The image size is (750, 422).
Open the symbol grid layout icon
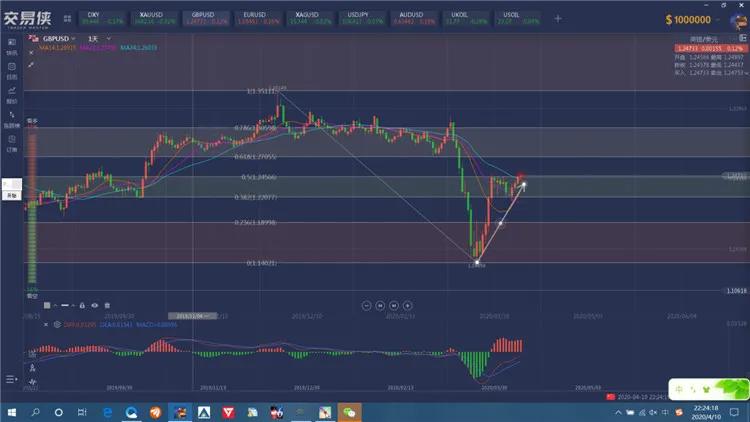(x=67, y=19)
